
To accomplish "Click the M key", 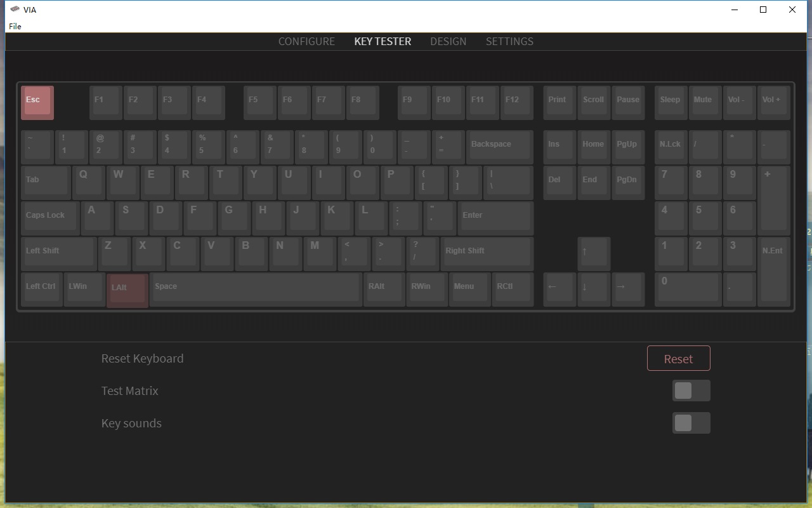I will [320, 254].
